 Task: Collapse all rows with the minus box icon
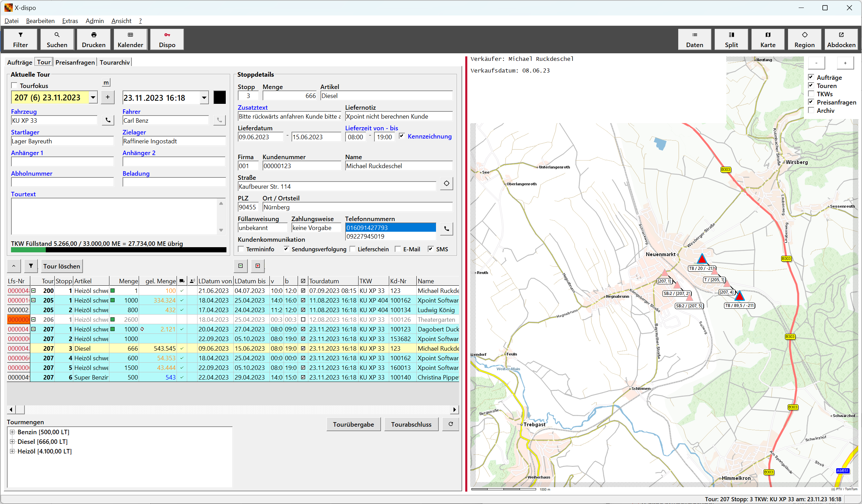pyautogui.click(x=241, y=266)
